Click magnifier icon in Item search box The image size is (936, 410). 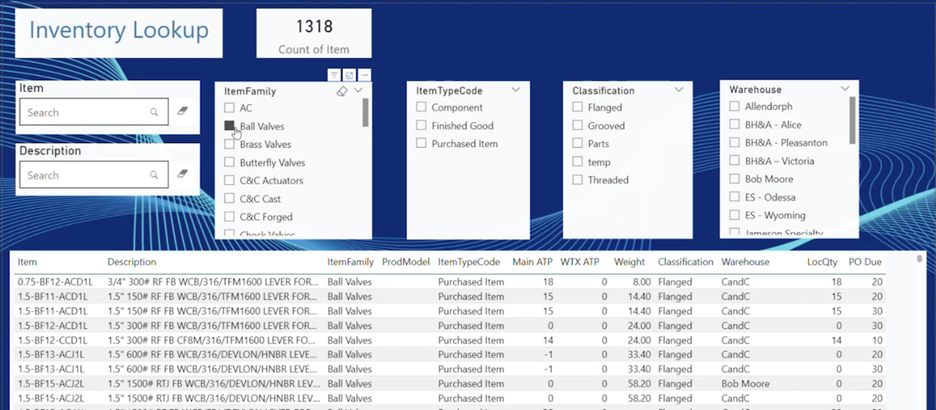tap(154, 112)
